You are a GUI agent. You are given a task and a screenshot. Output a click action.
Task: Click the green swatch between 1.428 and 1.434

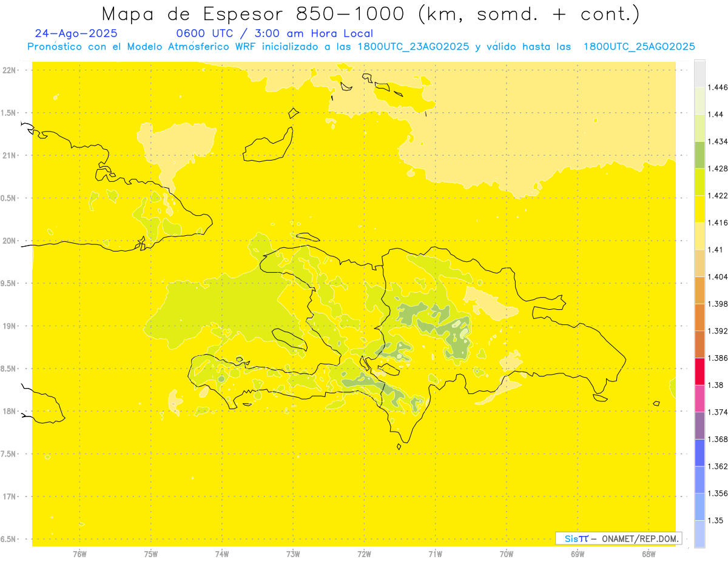[699, 155]
